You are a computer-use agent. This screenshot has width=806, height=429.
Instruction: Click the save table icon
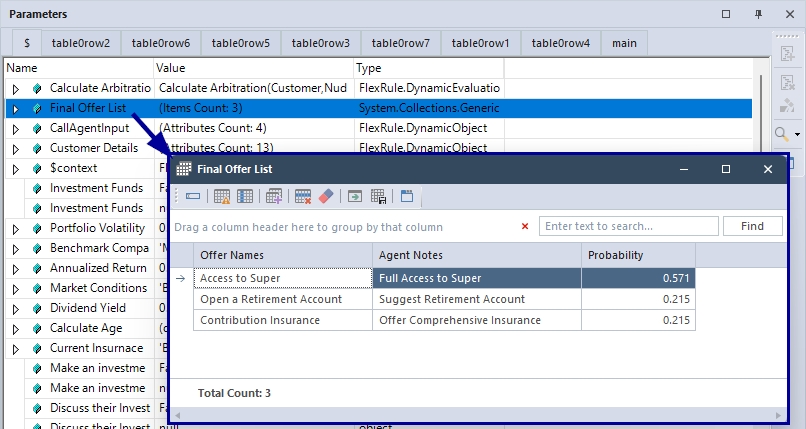(378, 196)
